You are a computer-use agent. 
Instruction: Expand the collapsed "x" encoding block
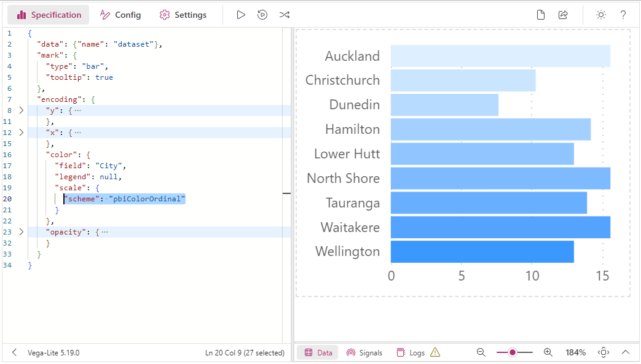[x=22, y=133]
